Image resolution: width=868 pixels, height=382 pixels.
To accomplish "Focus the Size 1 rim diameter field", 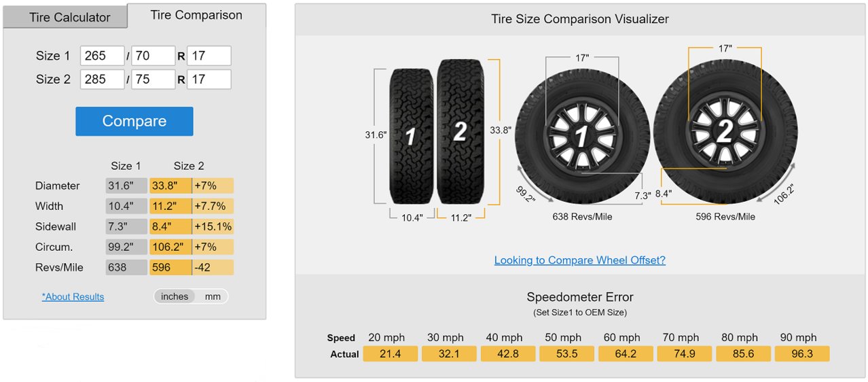I will coord(209,56).
